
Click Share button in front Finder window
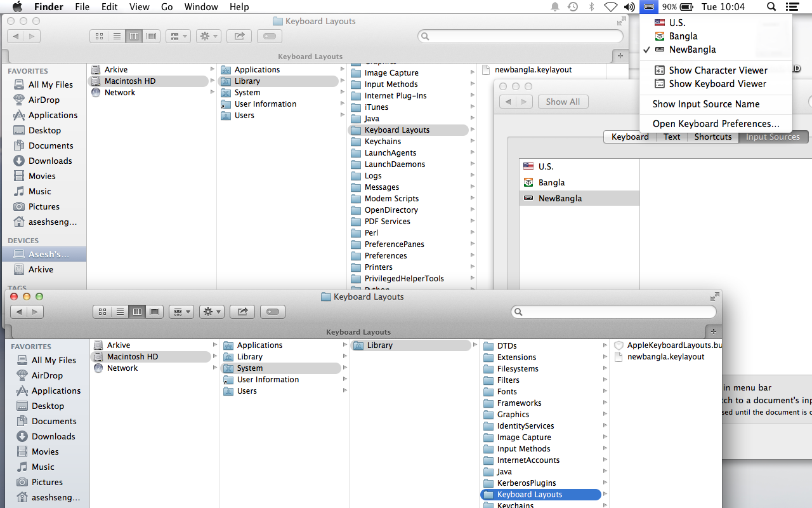pos(242,312)
